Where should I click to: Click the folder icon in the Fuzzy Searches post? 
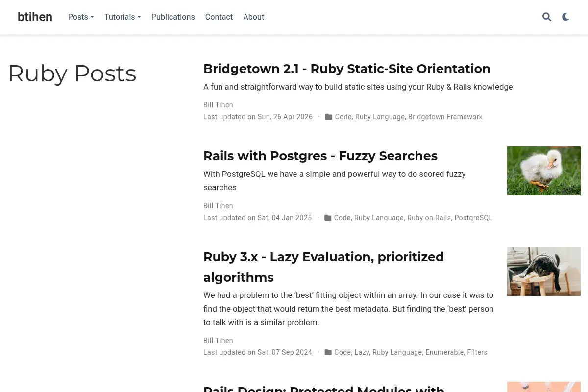pos(328,218)
